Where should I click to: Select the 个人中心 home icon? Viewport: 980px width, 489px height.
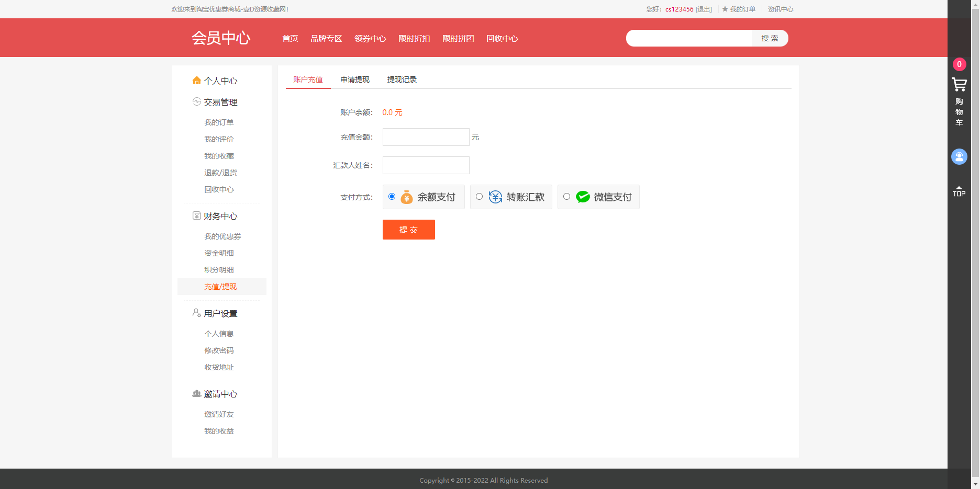[196, 80]
